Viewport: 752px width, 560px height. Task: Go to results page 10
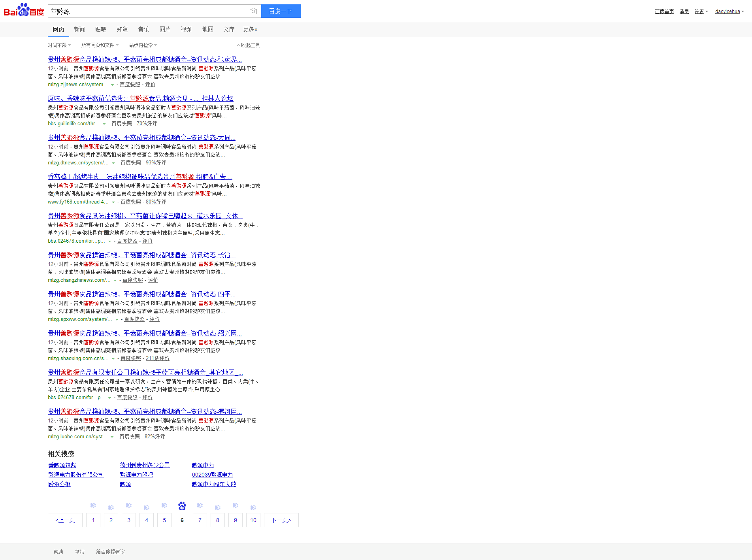click(x=253, y=520)
